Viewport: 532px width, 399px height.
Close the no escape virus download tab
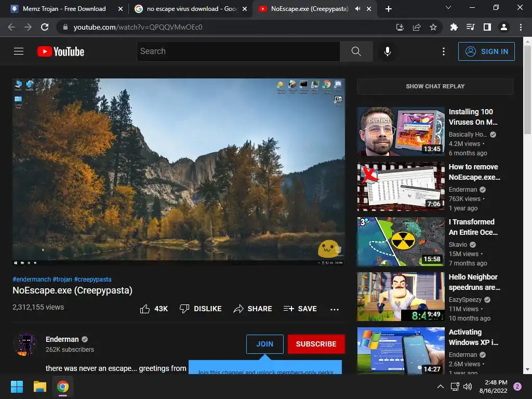(x=245, y=9)
